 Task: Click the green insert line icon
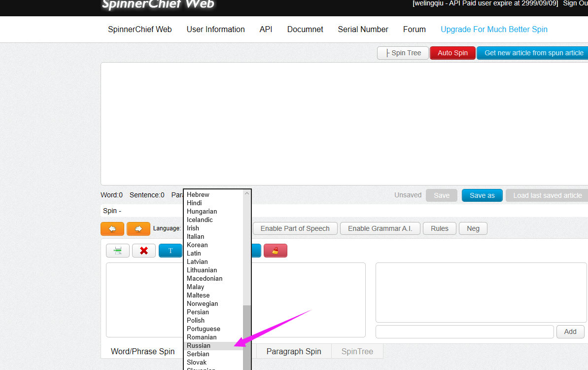[118, 251]
